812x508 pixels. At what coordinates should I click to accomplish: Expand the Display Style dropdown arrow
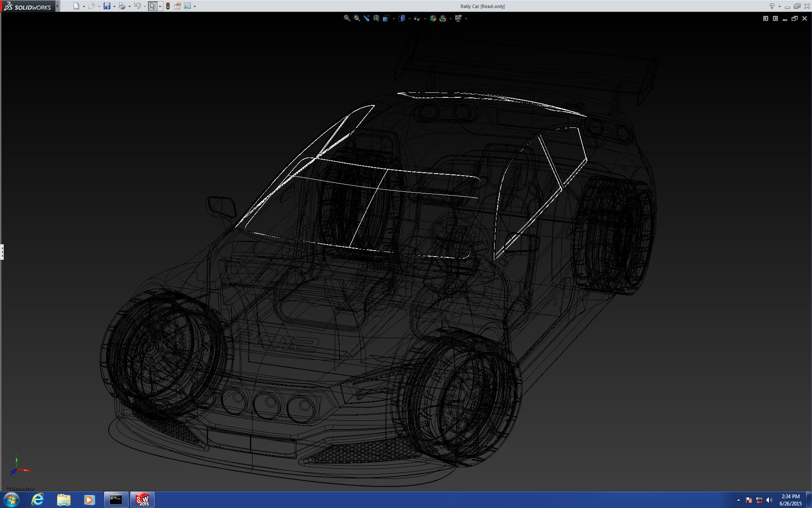coord(409,19)
